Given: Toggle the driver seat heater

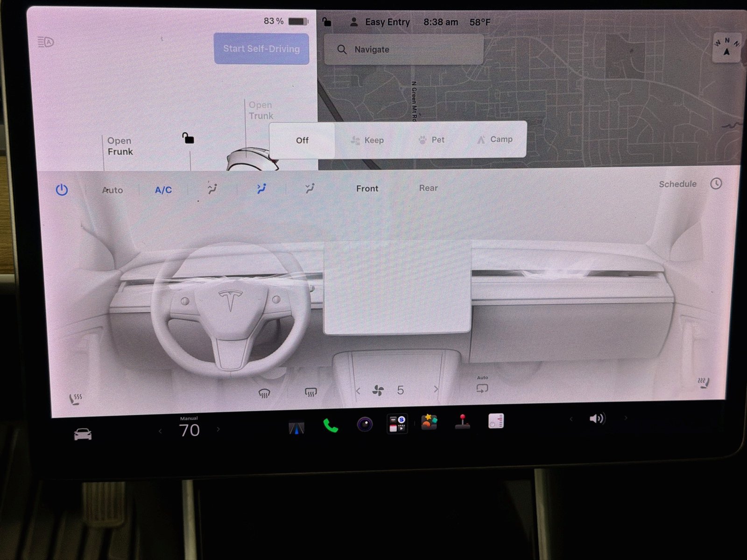Looking at the screenshot, I should 75,399.
